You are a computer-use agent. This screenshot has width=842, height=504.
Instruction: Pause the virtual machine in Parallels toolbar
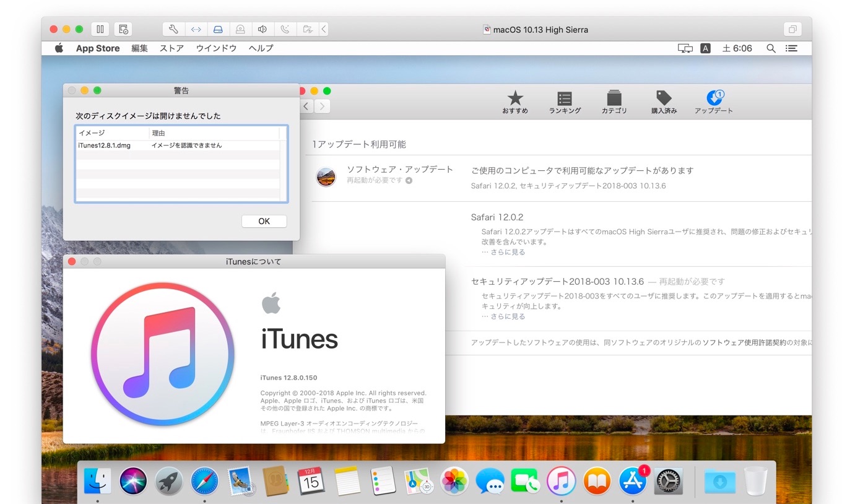[100, 29]
